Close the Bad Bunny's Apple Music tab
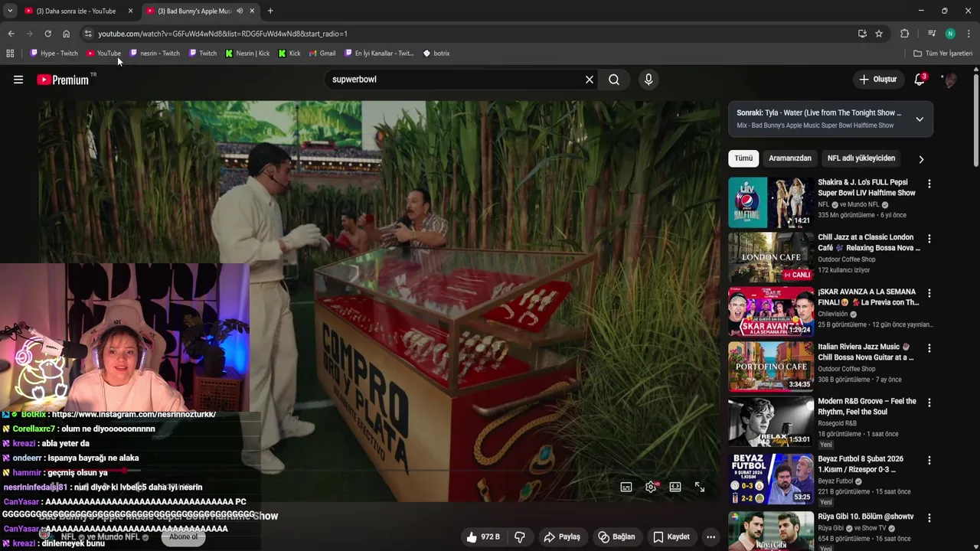Screen dimensions: 980x551 tap(252, 11)
